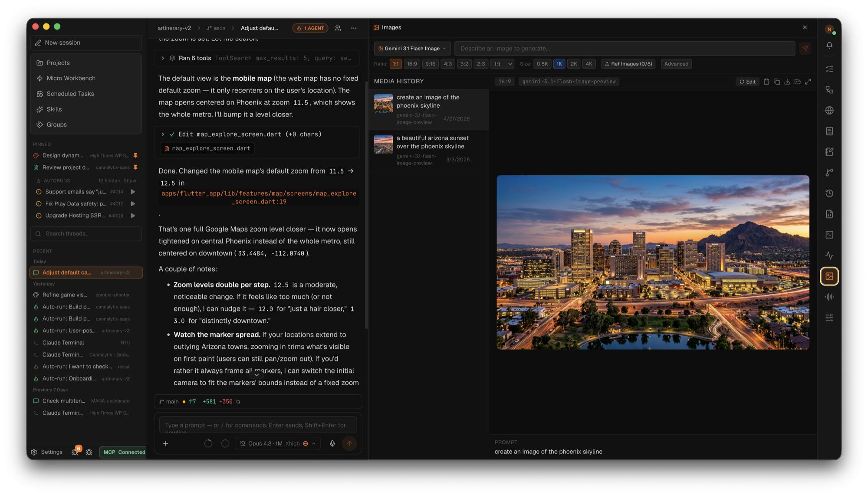This screenshot has width=868, height=495.
Task: Select 1K image size
Action: click(559, 64)
